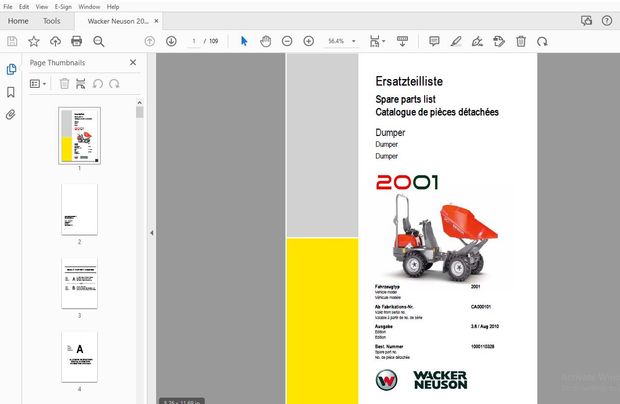Image resolution: width=620 pixels, height=404 pixels.
Task: Open the View menu
Action: coord(42,7)
